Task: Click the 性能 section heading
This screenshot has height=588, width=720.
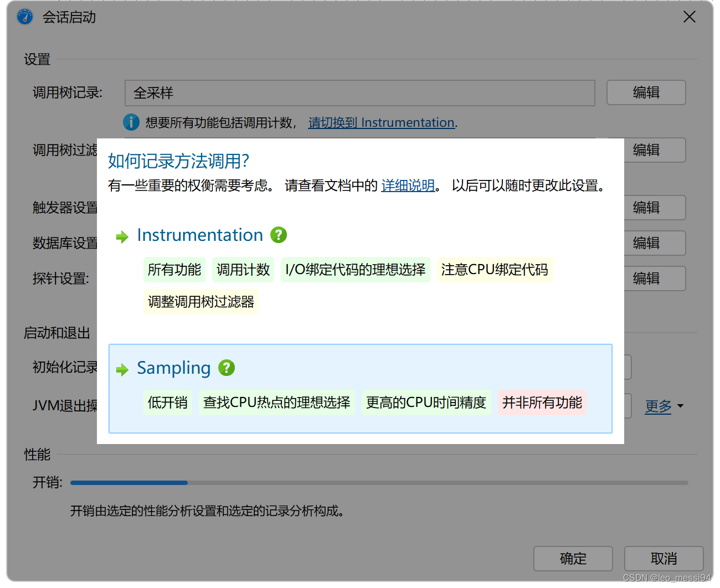Action: click(37, 455)
